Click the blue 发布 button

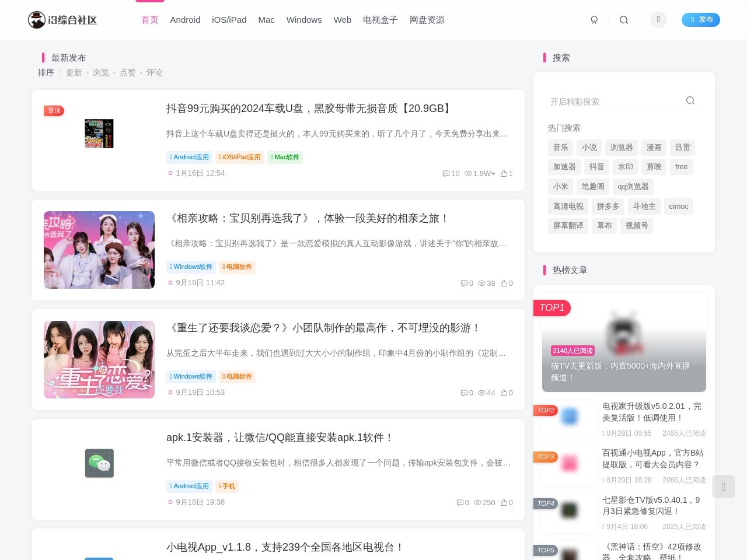pos(701,20)
